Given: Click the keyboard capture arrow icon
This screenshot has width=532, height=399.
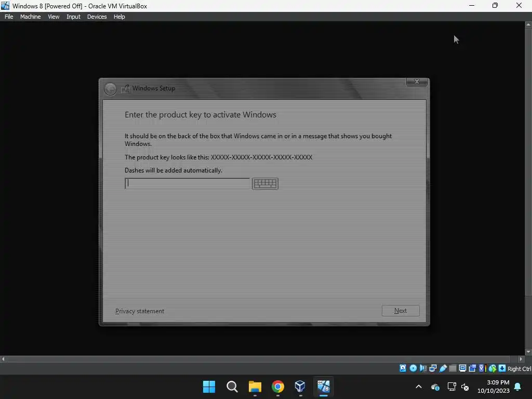Looking at the screenshot, I should (x=502, y=368).
